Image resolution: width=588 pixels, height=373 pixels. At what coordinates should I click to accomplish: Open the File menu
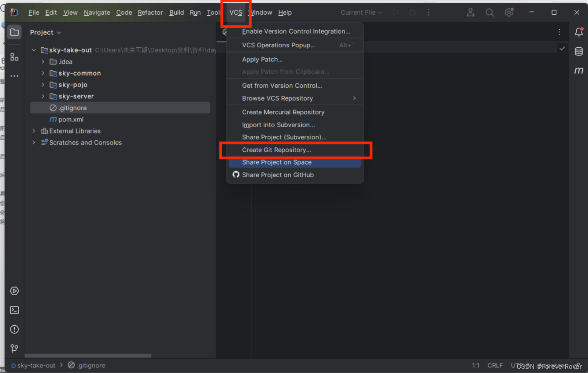34,12
